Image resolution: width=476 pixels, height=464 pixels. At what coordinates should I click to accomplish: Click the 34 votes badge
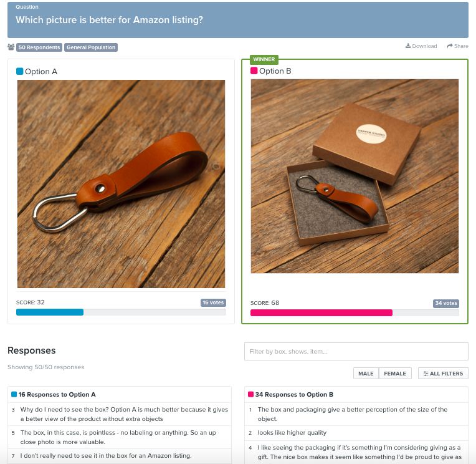click(x=446, y=303)
